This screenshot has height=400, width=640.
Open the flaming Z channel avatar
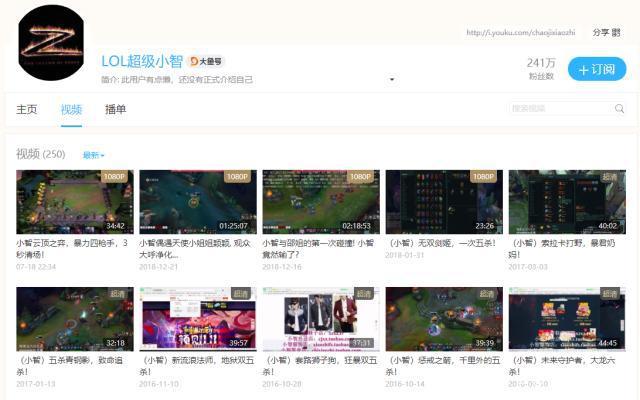tap(51, 42)
